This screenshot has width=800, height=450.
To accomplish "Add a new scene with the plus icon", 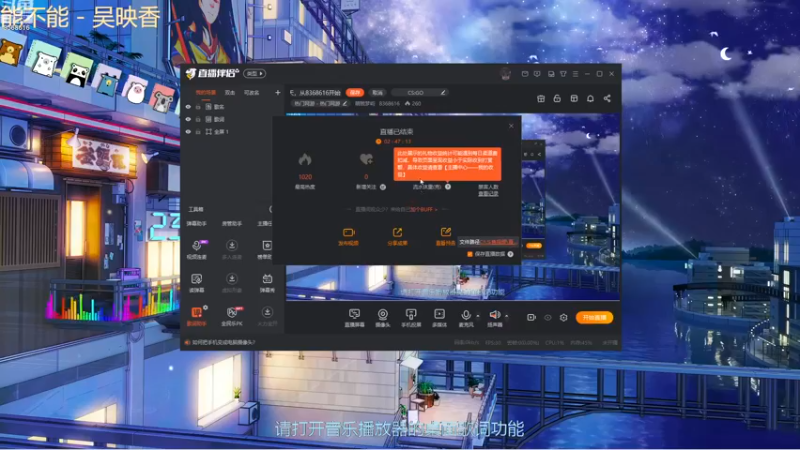I will pyautogui.click(x=278, y=92).
